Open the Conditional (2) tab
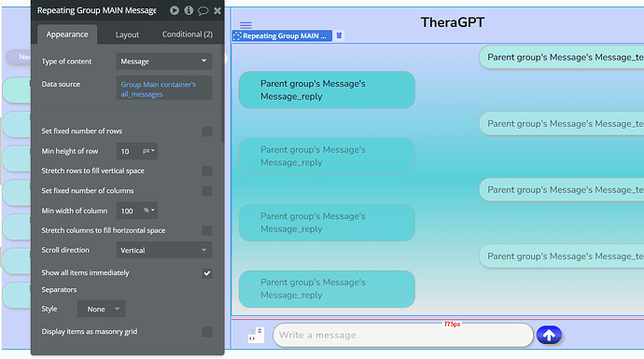 click(188, 35)
